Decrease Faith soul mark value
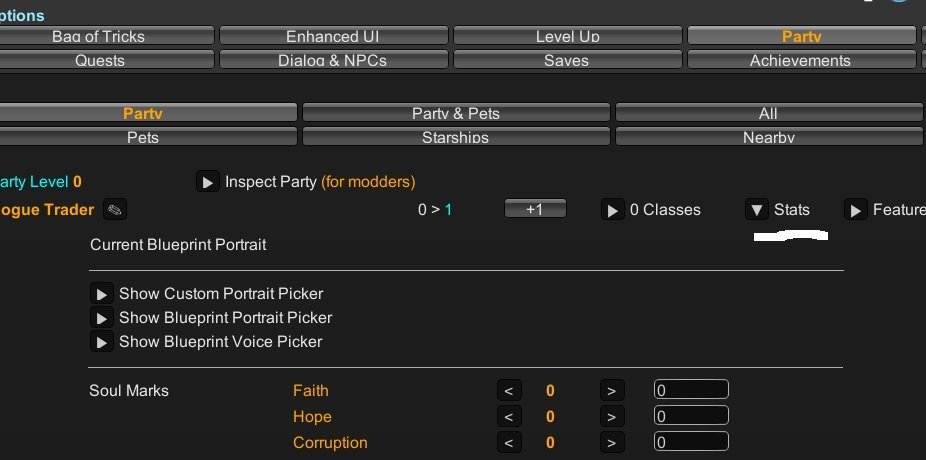926x460 pixels. 508,391
